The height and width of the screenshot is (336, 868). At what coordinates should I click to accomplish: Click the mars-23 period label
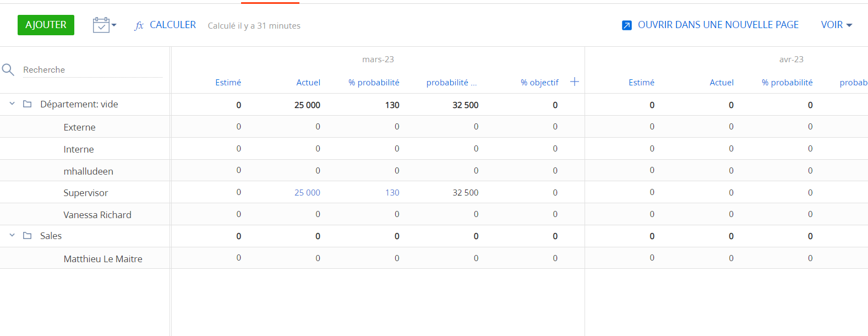(378, 59)
